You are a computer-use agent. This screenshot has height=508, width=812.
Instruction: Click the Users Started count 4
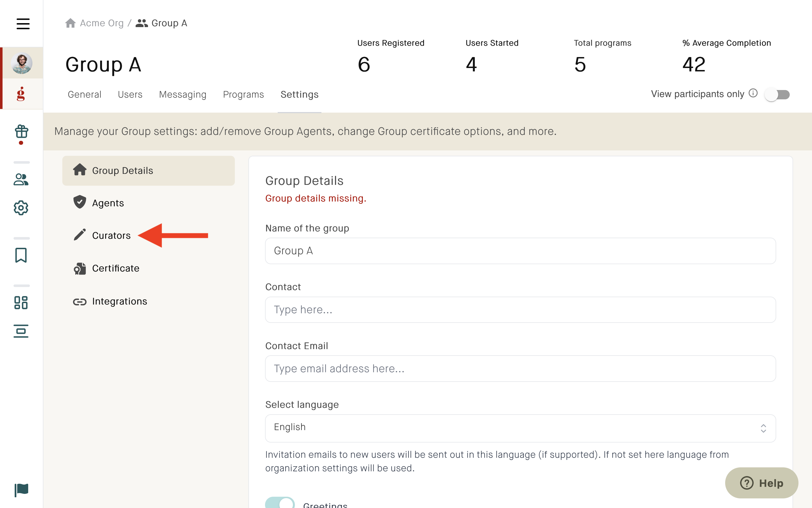click(471, 65)
